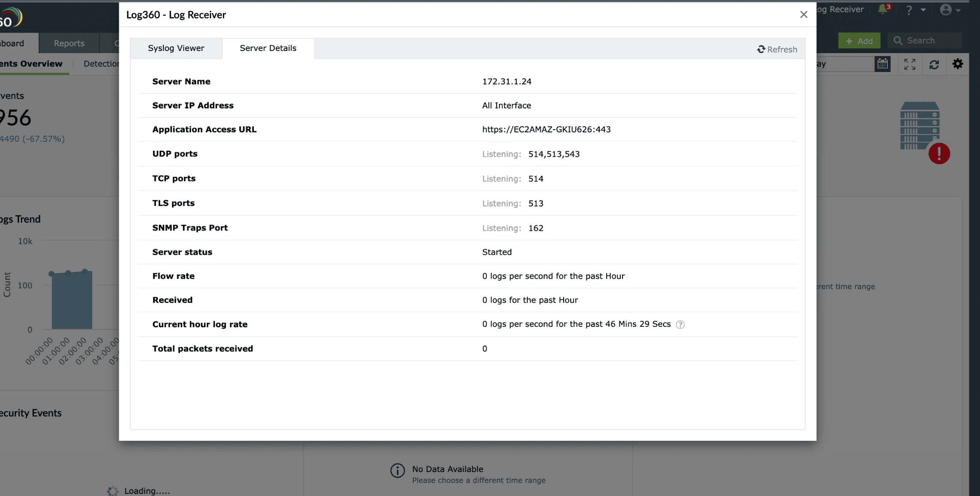The width and height of the screenshot is (980, 496).
Task: Open the Reports tab in main navigation
Action: 69,43
